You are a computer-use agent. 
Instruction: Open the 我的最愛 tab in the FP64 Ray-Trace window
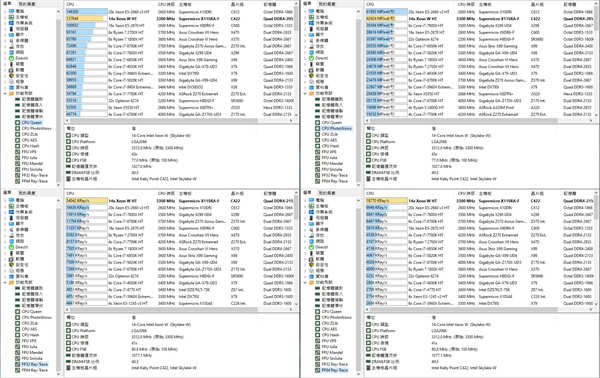pos(327,193)
